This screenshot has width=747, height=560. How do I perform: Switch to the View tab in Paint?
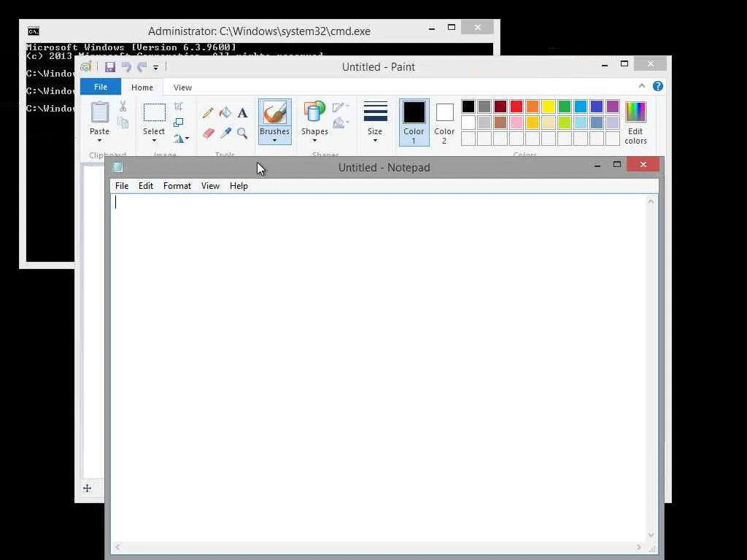pyautogui.click(x=182, y=87)
